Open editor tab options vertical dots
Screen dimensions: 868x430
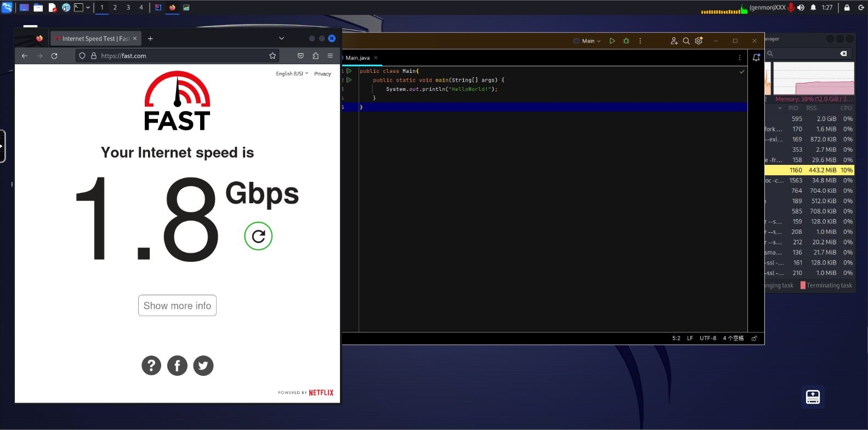tap(739, 58)
